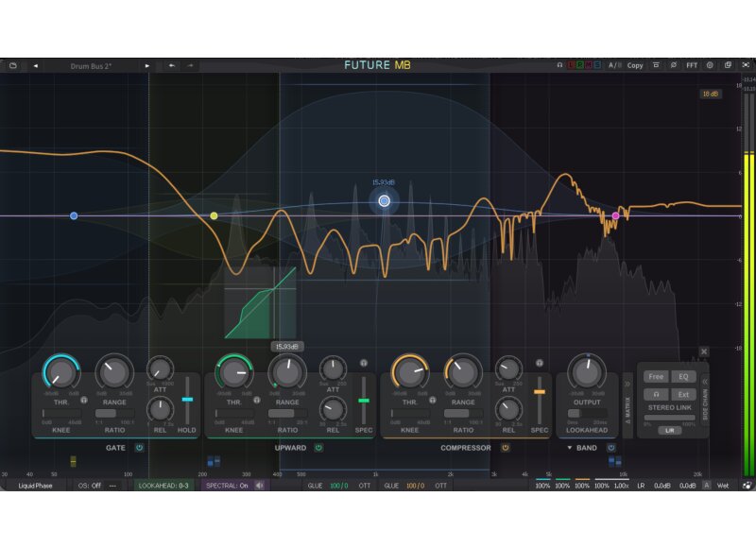The height and width of the screenshot is (548, 756).
Task: Click the Gate HOLD slider handle
Action: [187, 399]
